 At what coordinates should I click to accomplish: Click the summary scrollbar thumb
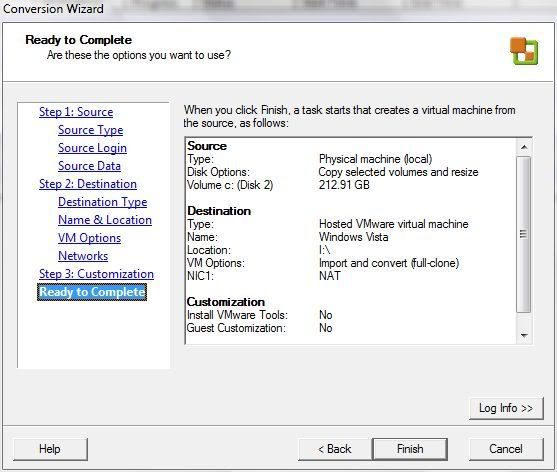(524, 234)
